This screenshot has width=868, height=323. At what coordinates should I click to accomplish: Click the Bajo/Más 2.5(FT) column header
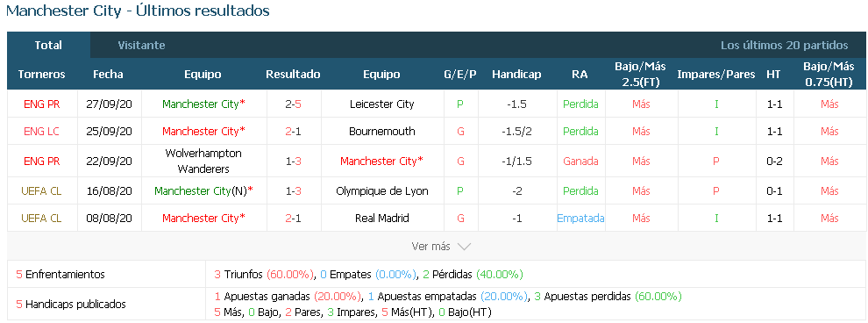point(641,75)
